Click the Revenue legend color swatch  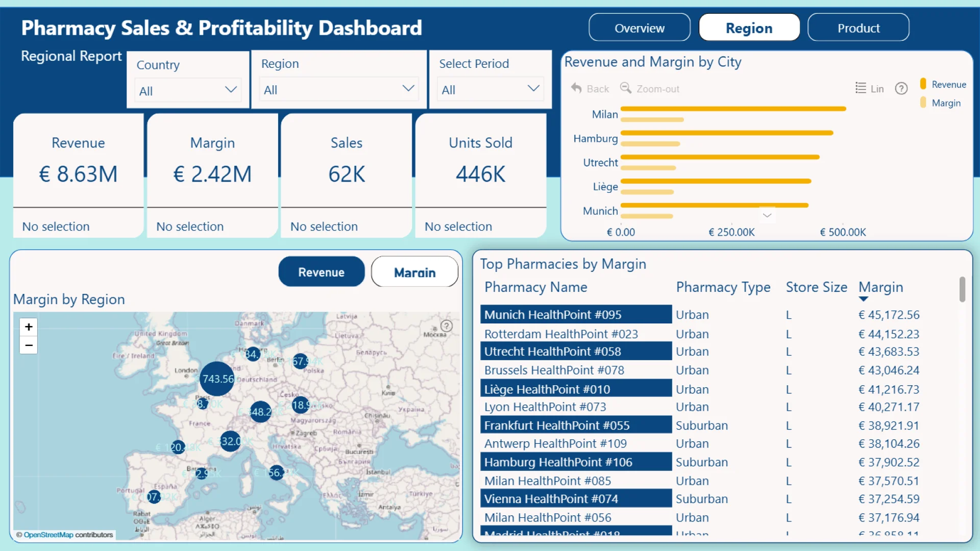923,84
